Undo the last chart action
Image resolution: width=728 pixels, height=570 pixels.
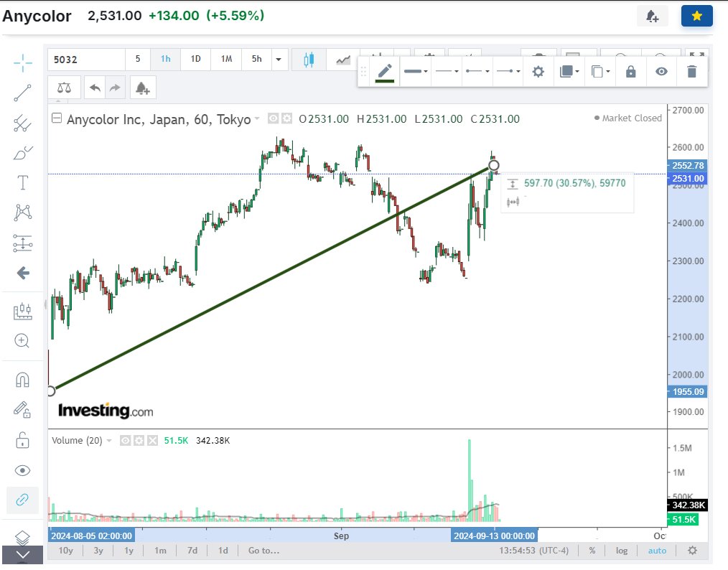tap(95, 88)
